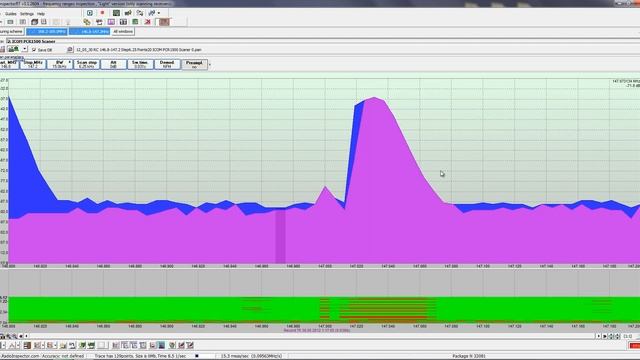
Task: Open the dropdown arrow next to top toolbar's last icon
Action: (159, 13)
